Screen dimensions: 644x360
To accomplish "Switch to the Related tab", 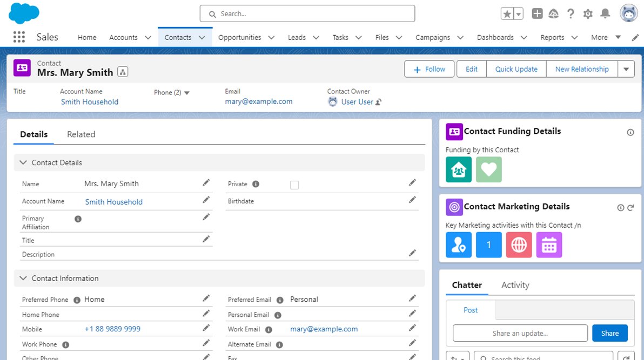I will (81, 134).
